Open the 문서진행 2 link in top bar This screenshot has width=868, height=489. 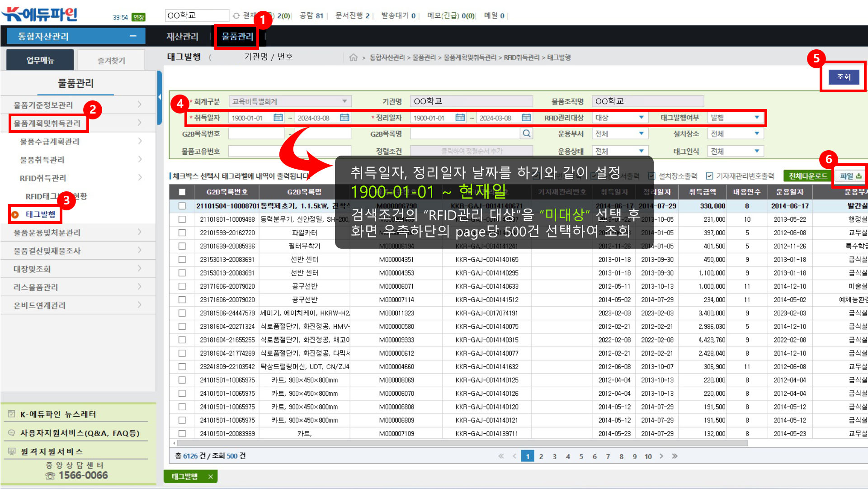click(x=353, y=16)
